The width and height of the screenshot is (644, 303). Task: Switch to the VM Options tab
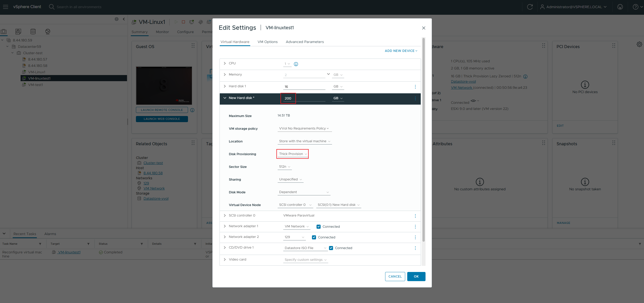(x=268, y=42)
